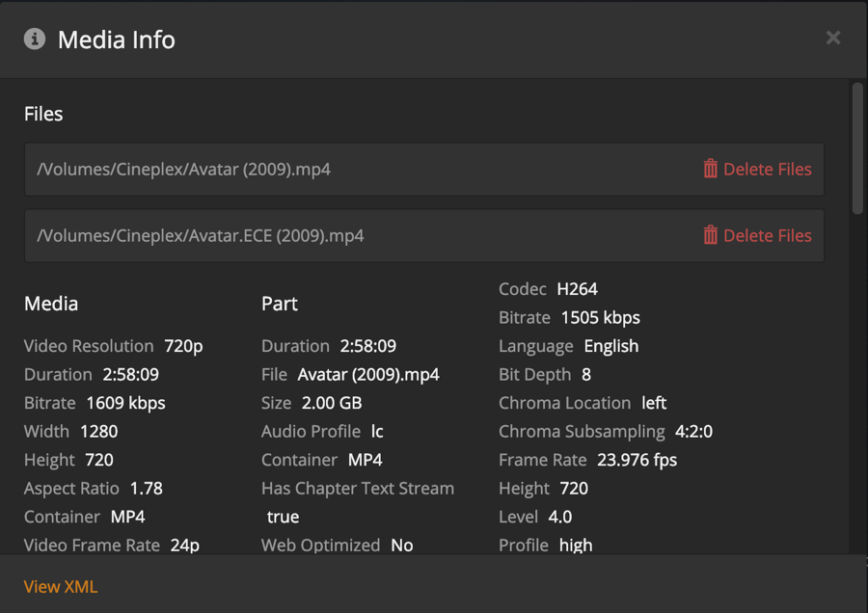Click the Files section heading

43,114
